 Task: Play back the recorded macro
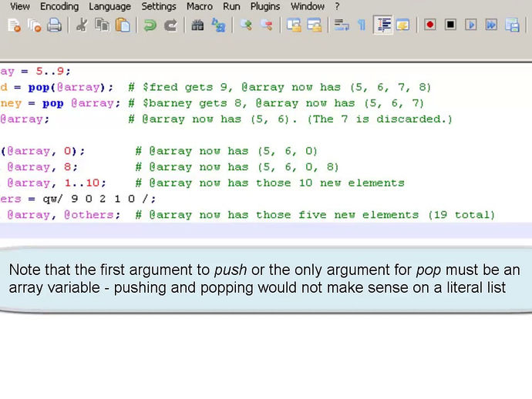471,25
